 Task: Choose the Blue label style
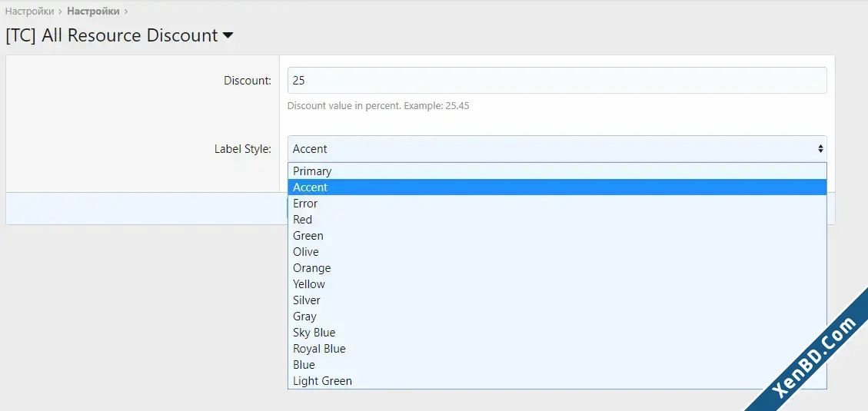pos(557,365)
